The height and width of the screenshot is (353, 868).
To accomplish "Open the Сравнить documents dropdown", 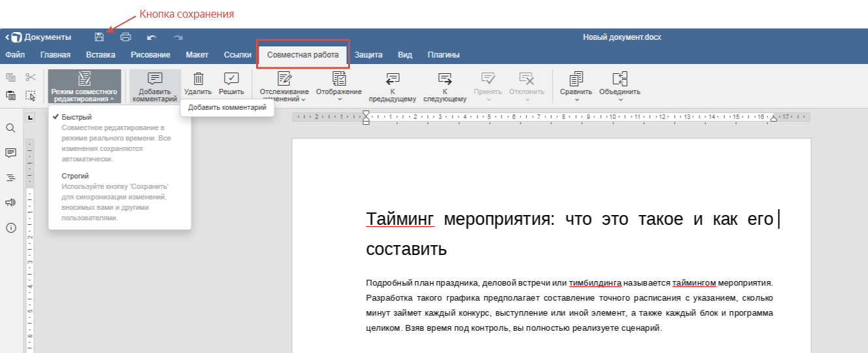I will point(576,87).
